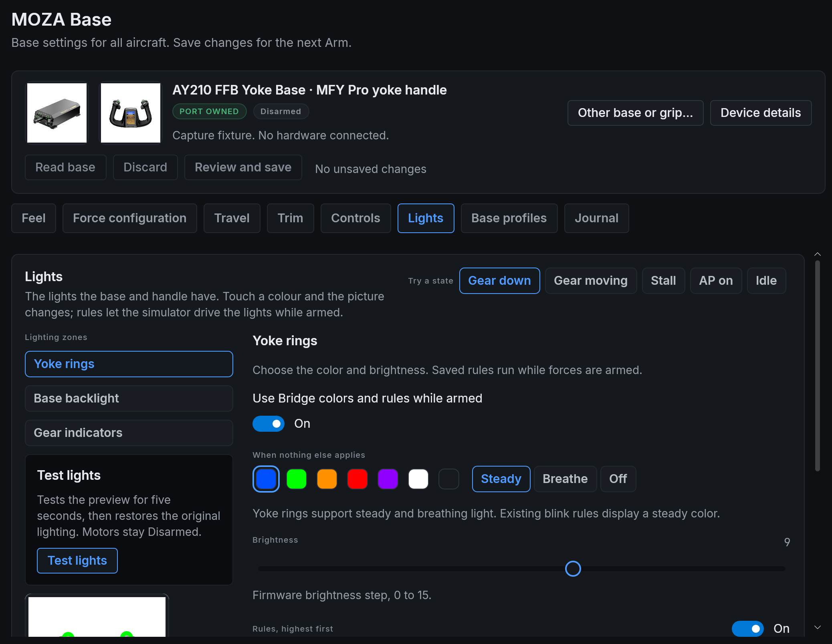Screen dimensions: 832x644
Task: Try the Idle state
Action: tap(766, 281)
